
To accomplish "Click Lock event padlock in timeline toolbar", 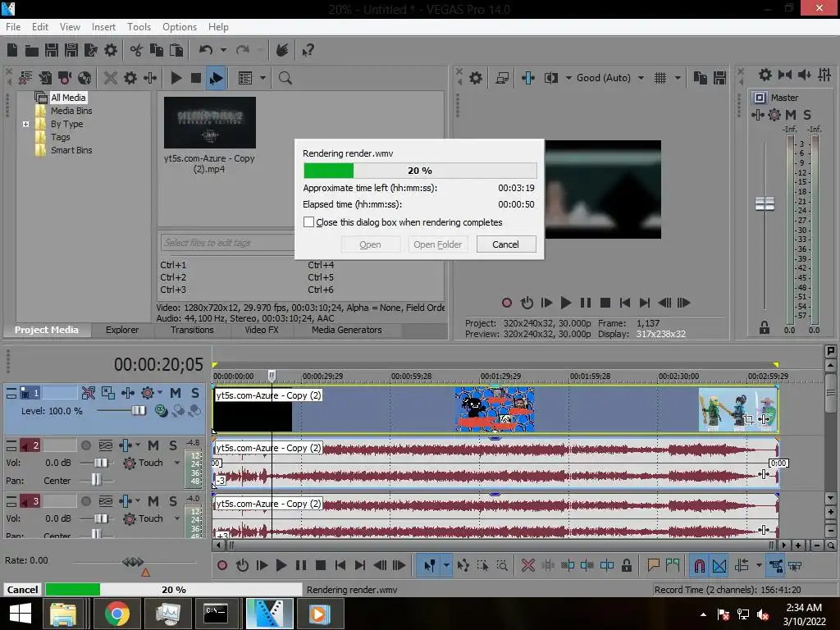I will (x=626, y=565).
